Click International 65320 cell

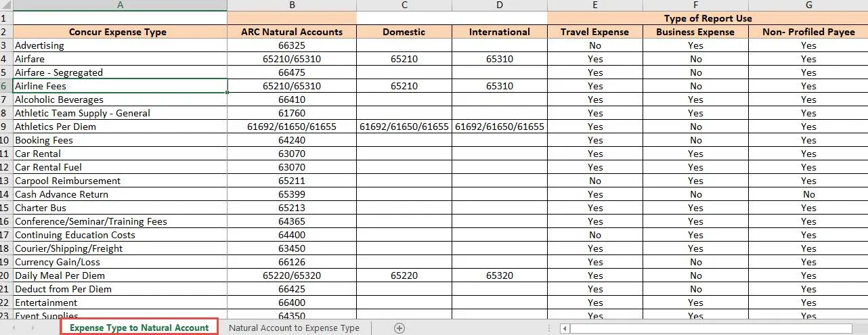pos(500,275)
